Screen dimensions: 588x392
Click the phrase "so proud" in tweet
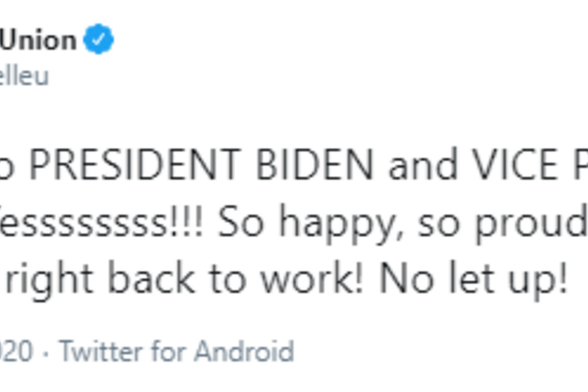pyautogui.click(x=497, y=224)
